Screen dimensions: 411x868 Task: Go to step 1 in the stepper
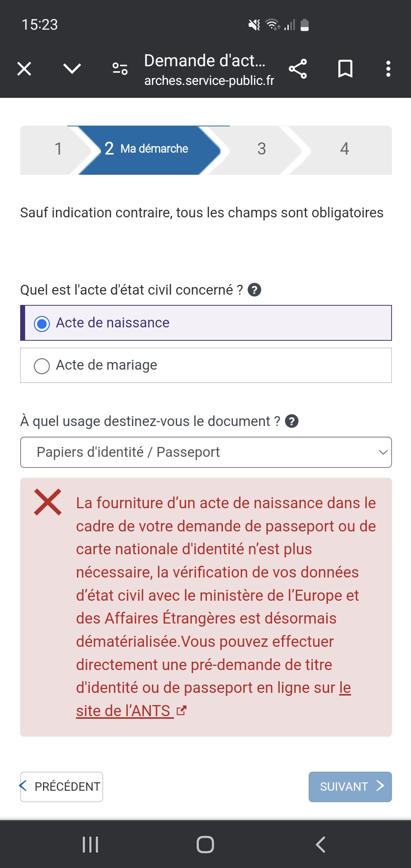point(58,149)
